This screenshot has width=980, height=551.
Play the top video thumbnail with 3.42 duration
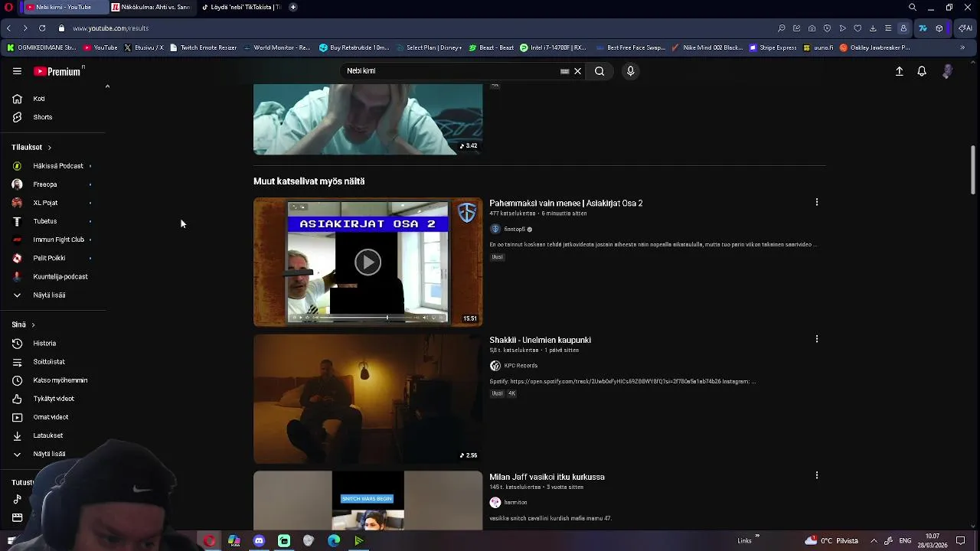[368, 119]
